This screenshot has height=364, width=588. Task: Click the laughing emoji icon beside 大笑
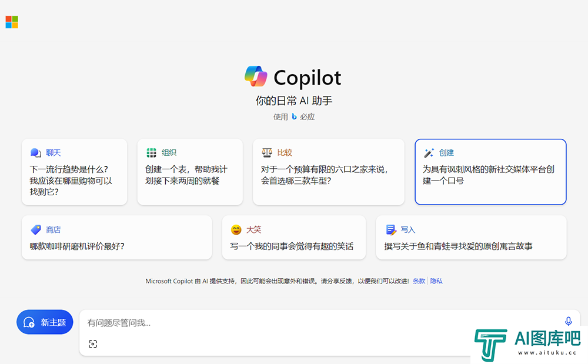pyautogui.click(x=236, y=229)
